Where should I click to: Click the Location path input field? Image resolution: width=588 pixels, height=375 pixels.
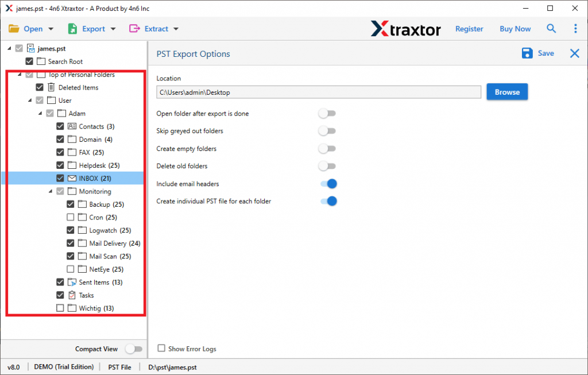tap(319, 91)
